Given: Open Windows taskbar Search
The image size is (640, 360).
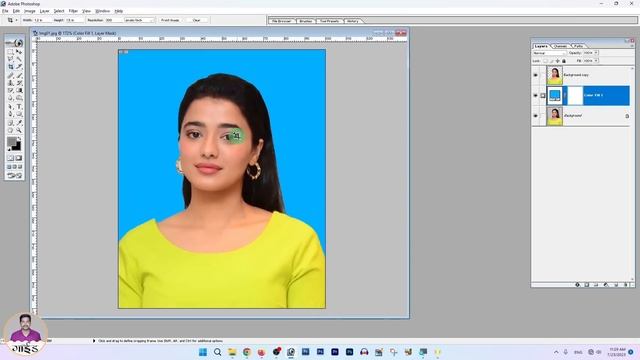Looking at the screenshot, I should [x=218, y=352].
